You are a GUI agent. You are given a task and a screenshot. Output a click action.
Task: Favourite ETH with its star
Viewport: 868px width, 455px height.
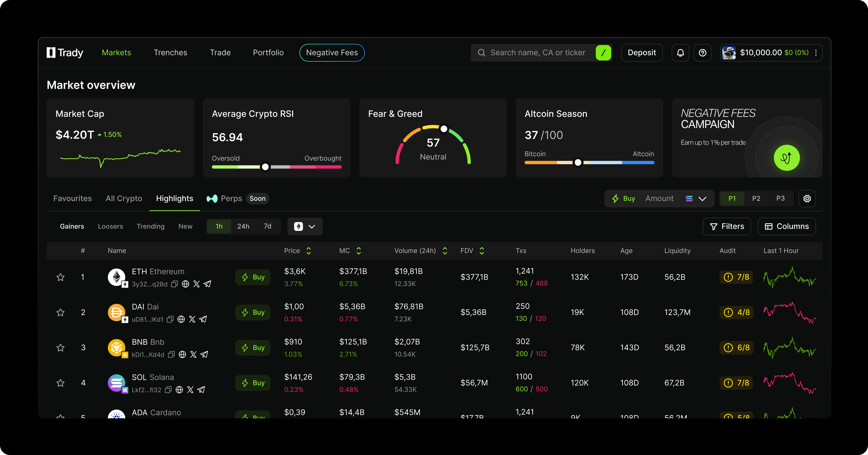(x=60, y=277)
